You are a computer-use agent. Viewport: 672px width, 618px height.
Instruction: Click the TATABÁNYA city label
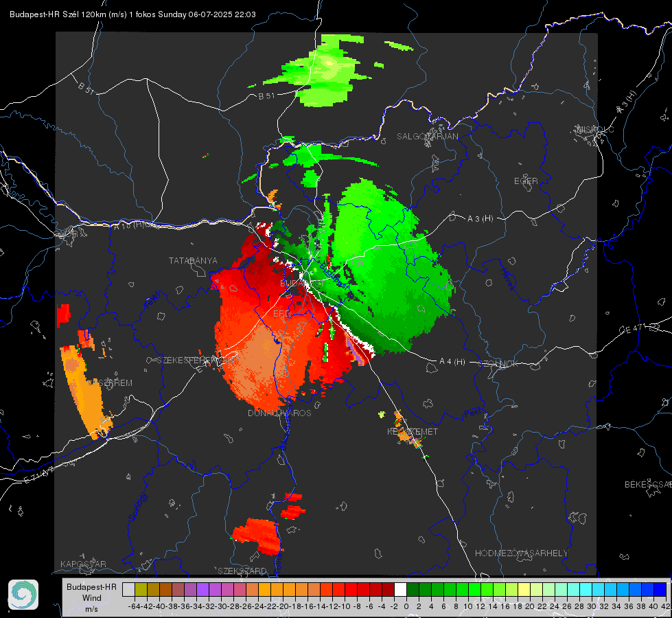pyautogui.click(x=193, y=260)
